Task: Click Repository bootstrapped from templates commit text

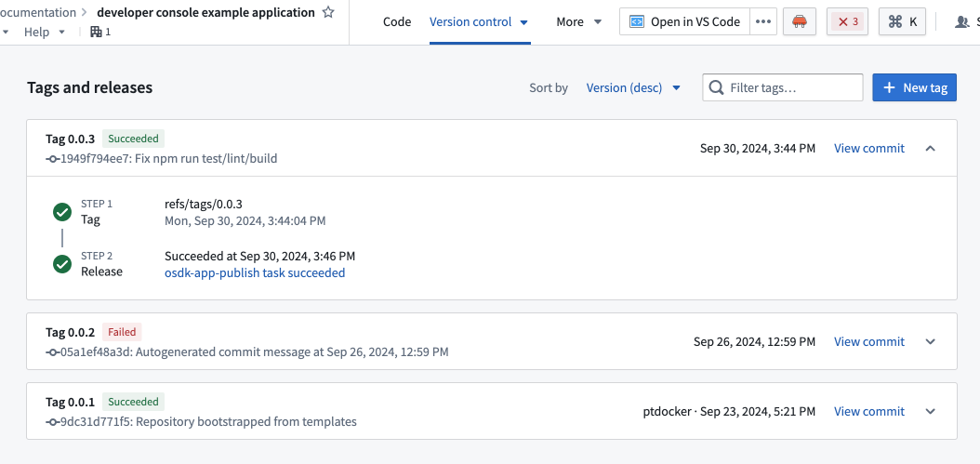Action: pyautogui.click(x=246, y=422)
